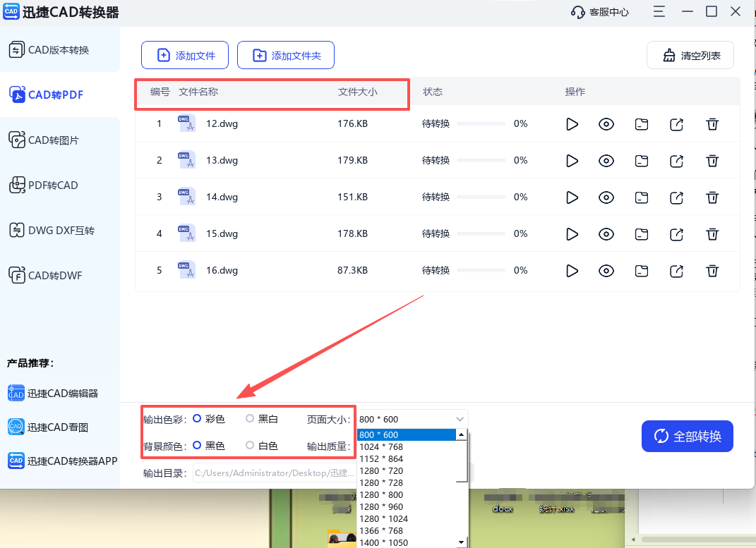Start converting 14.dwg with its play icon

point(572,197)
